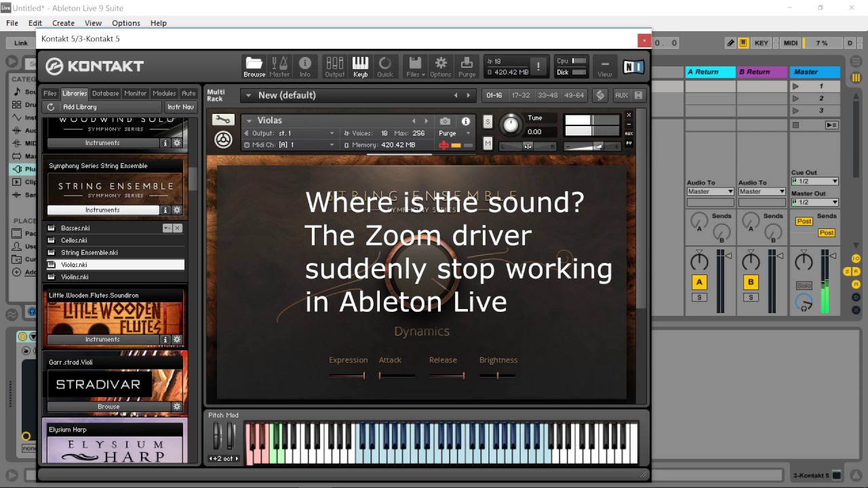Toggle A Return track activator
The height and width of the screenshot is (488, 868).
(699, 283)
